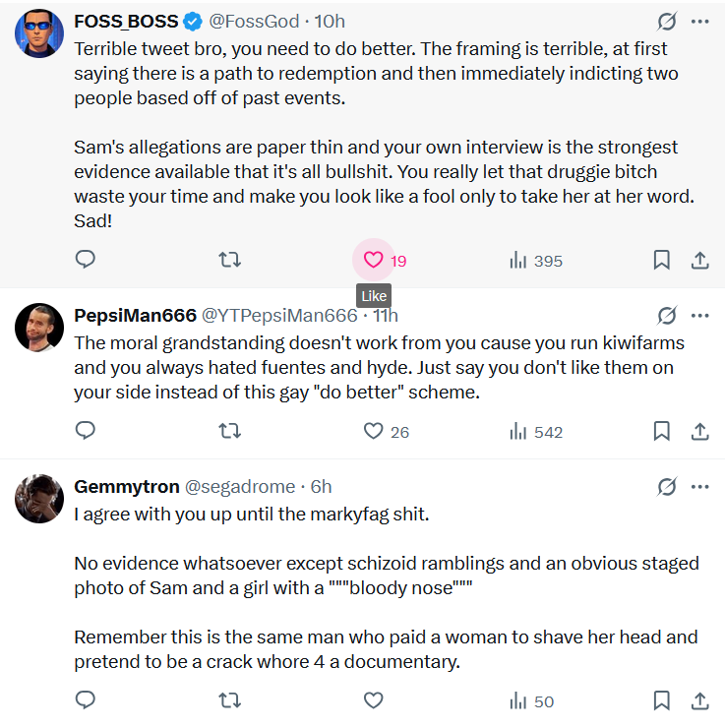Bookmark the FOSS_BOSS tweet
Screen dimensions: 725x728
662,261
